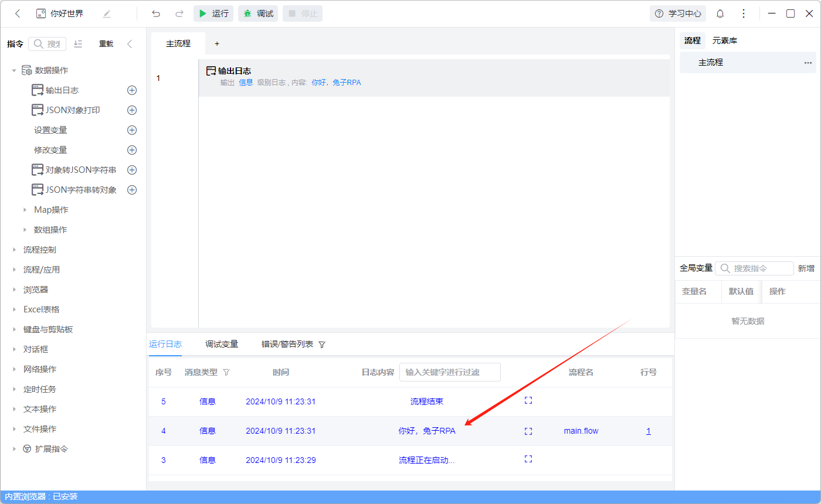
Task: Add global variable with 新增
Action: tap(806, 268)
